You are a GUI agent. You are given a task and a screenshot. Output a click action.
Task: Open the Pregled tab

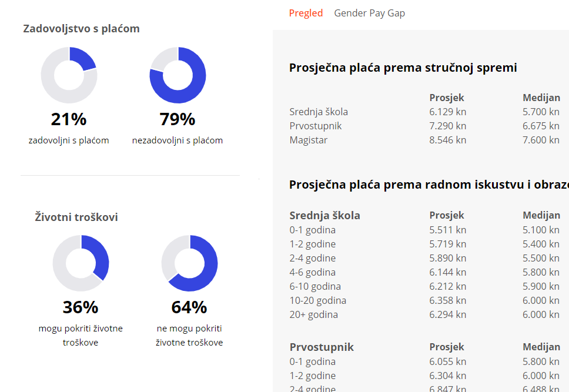pyautogui.click(x=306, y=13)
